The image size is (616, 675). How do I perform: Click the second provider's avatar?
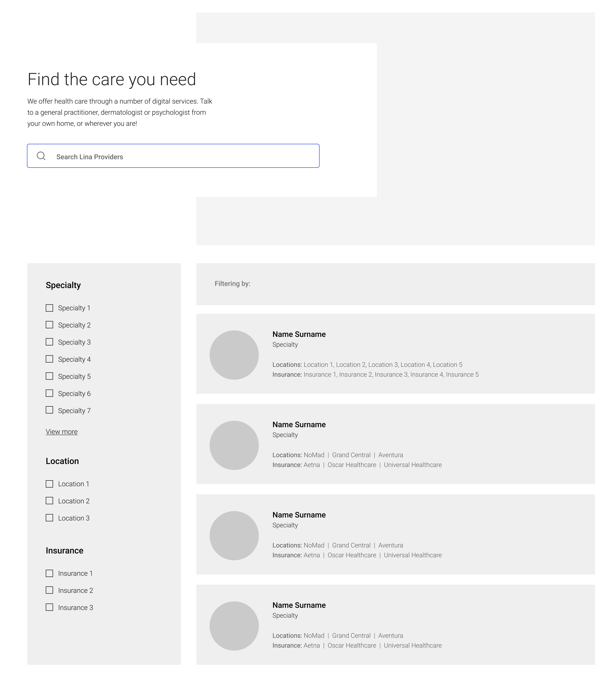tap(234, 446)
